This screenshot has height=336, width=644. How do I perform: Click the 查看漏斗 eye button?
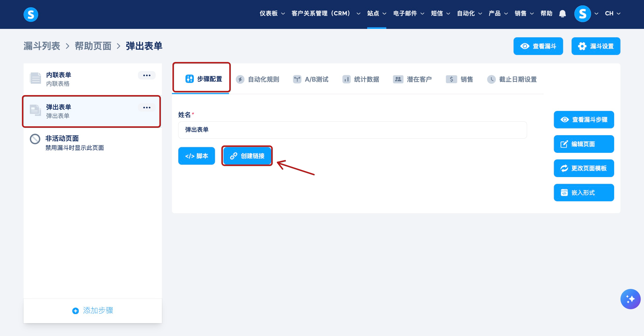coord(538,46)
